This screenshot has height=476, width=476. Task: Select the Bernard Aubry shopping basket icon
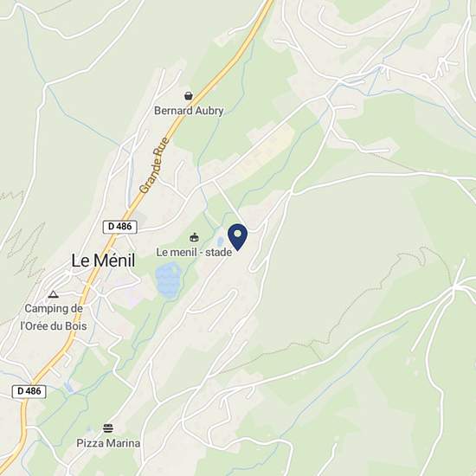[x=189, y=96]
